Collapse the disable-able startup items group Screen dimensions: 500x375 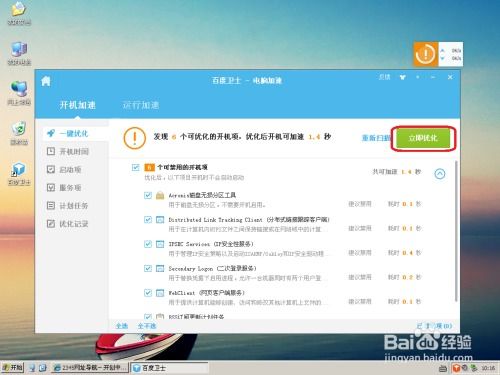pos(440,174)
